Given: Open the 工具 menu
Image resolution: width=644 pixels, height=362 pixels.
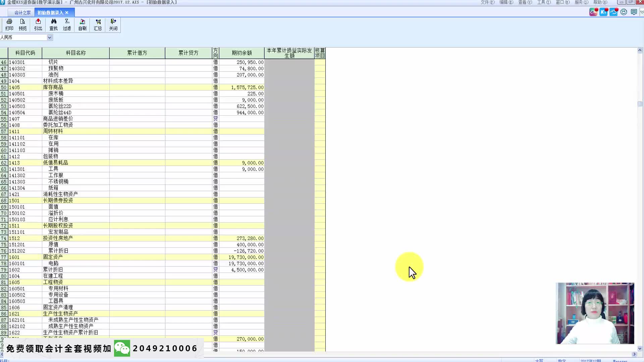Looking at the screenshot, I should [544, 2].
